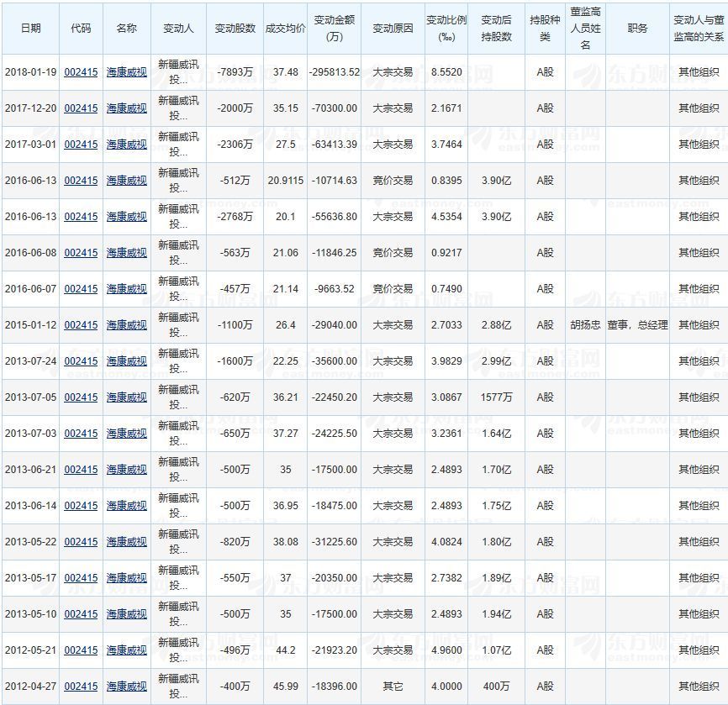Click 海康威视 link in the 2013-05-22 row
The image size is (728, 705).
pos(126,542)
